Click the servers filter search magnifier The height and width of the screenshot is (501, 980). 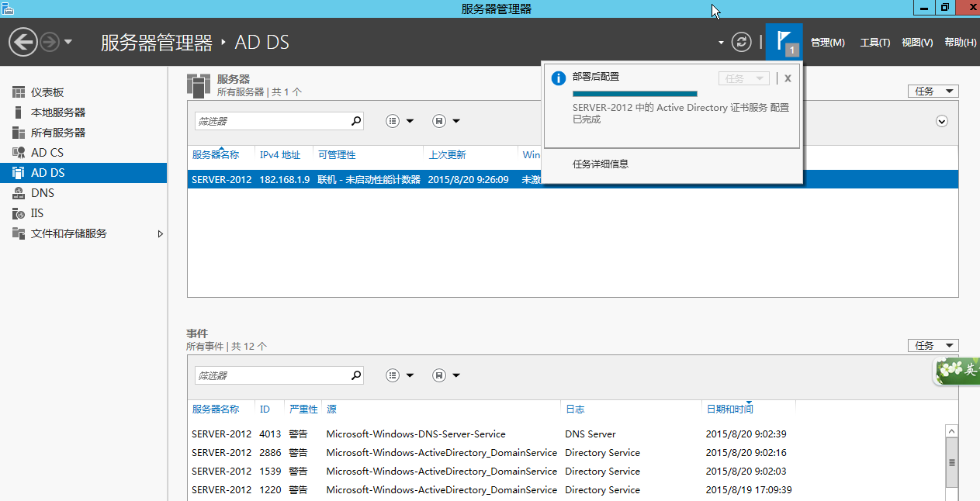click(355, 121)
